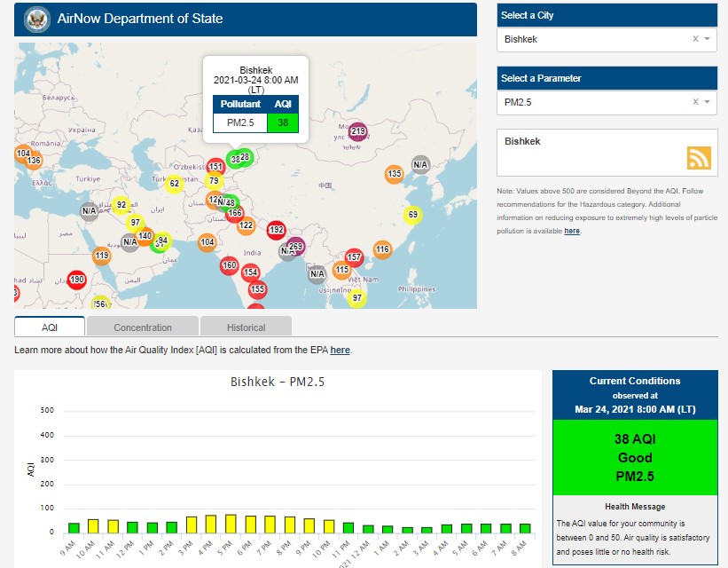Click the green 38 AQI cell in popup

click(282, 123)
